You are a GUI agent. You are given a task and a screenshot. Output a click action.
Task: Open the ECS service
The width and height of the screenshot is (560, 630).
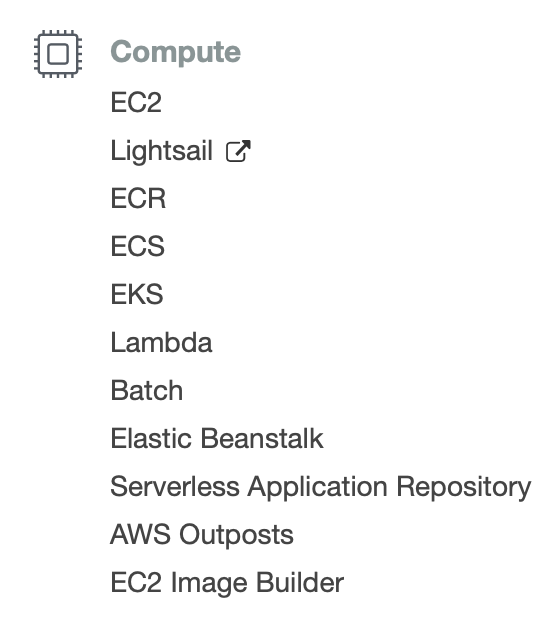[137, 246]
